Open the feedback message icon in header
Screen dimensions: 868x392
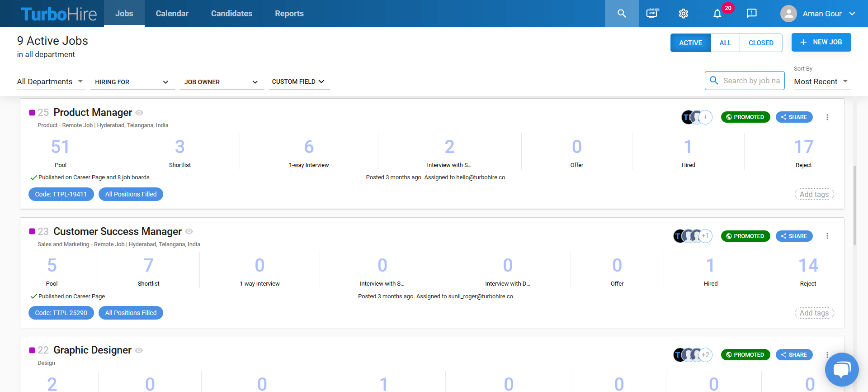(752, 14)
